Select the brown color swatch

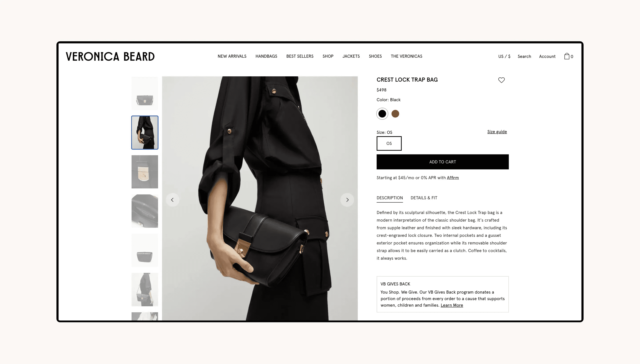395,114
